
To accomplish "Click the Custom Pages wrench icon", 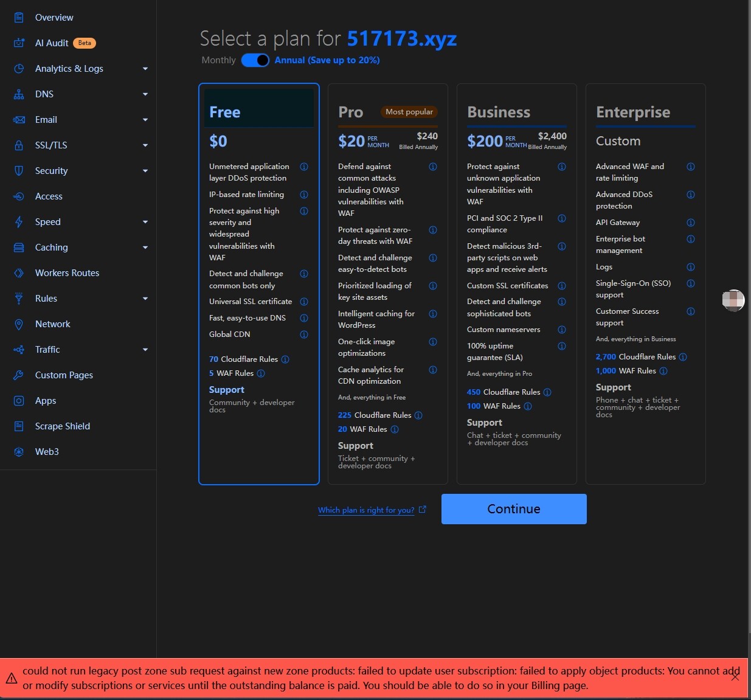I will 19,375.
